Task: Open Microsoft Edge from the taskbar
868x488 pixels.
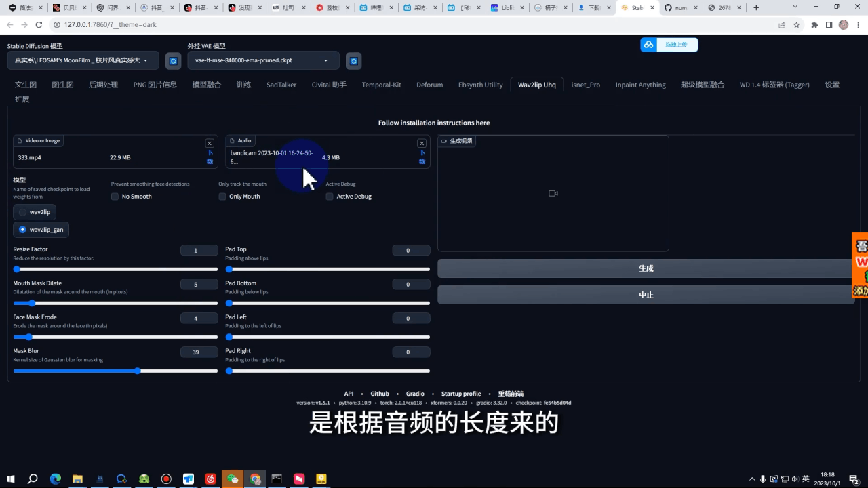Action: coord(55,479)
